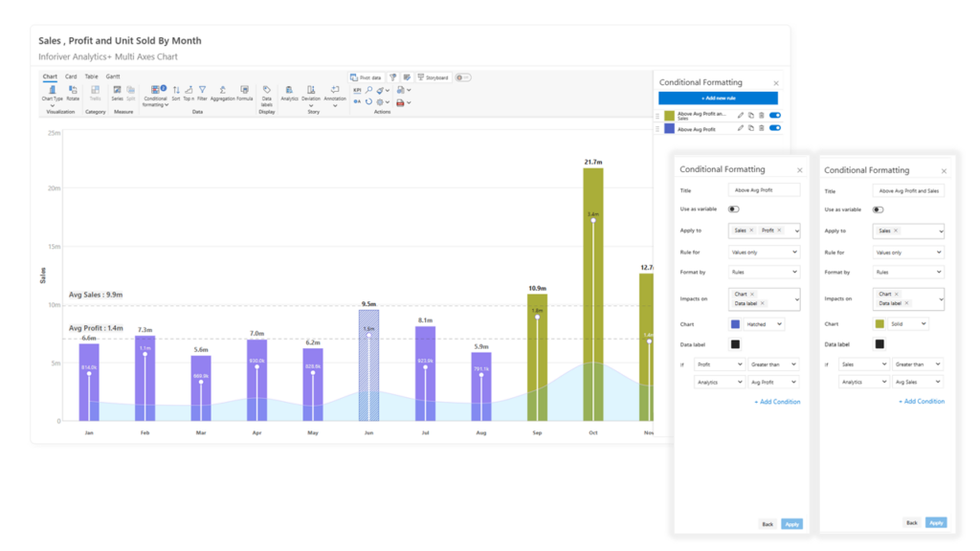Open the 'Sales' condition measure dropdown
This screenshot has height=551, width=980.
coord(864,364)
